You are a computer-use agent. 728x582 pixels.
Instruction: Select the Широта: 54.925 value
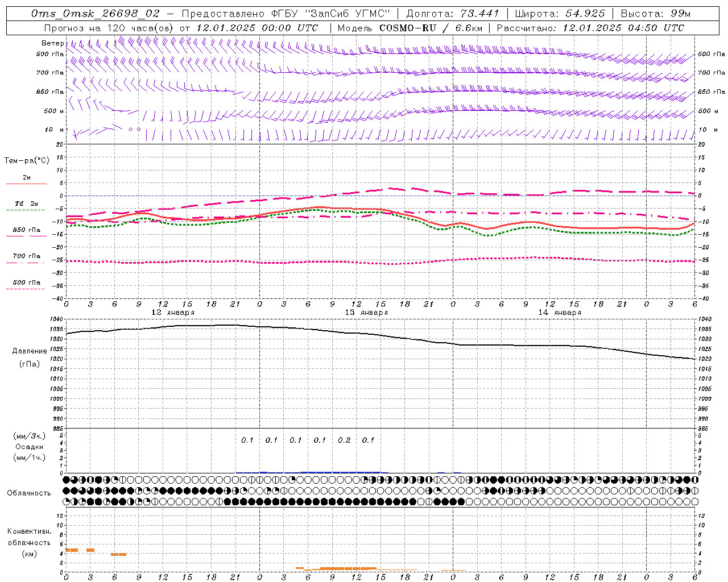[560, 14]
